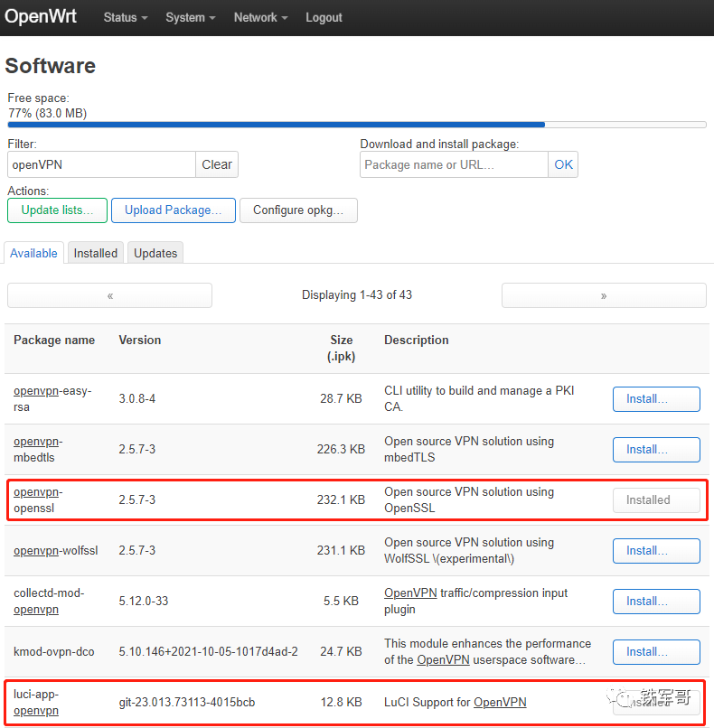Click the 'CLI utility to build' description
This screenshot has height=728, width=714.
pos(479,399)
